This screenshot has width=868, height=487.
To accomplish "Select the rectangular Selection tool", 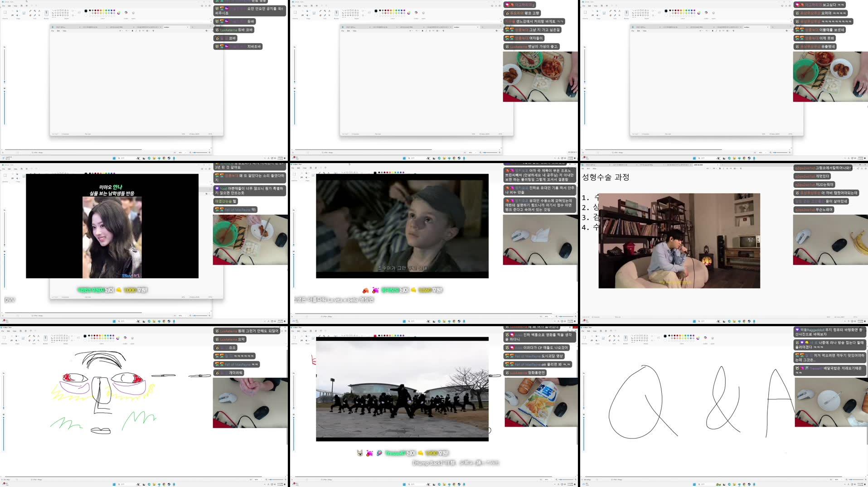I will (x=5, y=12).
